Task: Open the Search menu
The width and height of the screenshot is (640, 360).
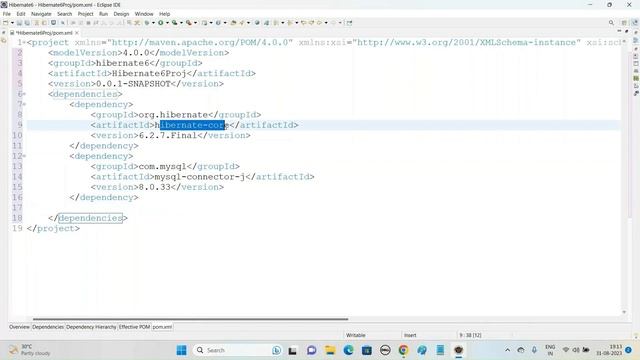Action: click(x=64, y=14)
